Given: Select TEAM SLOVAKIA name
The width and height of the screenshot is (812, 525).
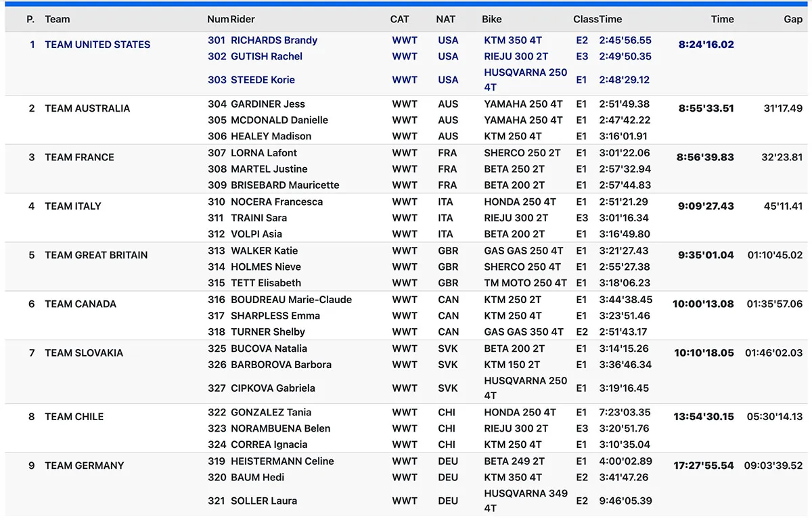Looking at the screenshot, I should tap(84, 353).
